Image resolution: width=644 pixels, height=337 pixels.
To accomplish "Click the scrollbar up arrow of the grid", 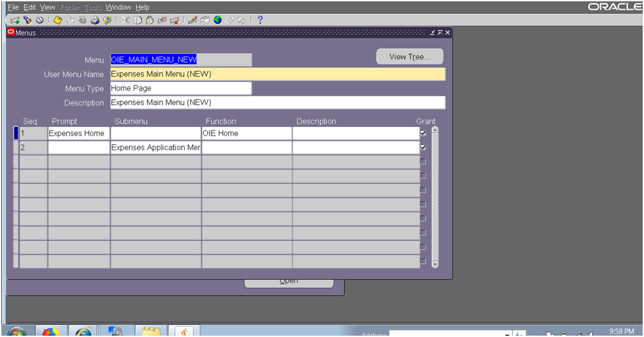I will pos(435,130).
